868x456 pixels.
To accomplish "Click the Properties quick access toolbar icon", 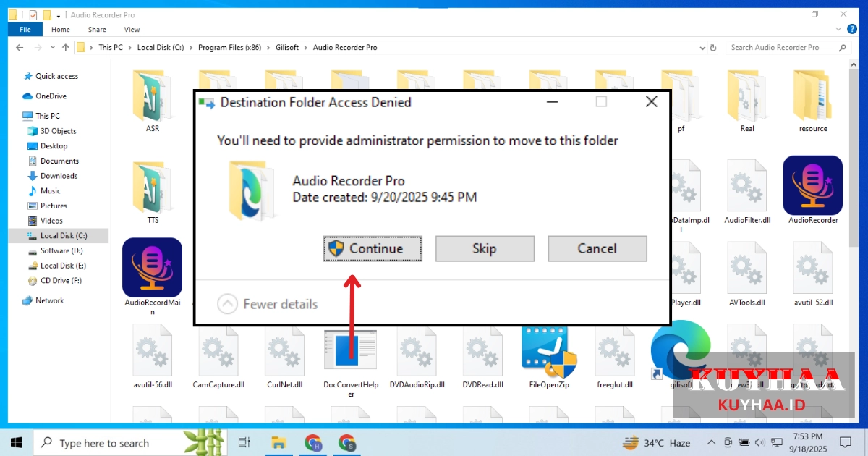I will pyautogui.click(x=33, y=14).
